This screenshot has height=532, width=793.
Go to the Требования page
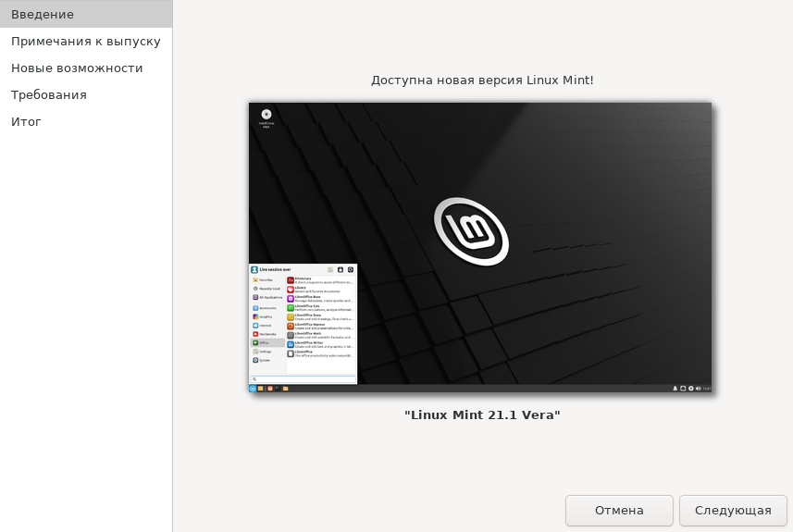click(x=86, y=94)
